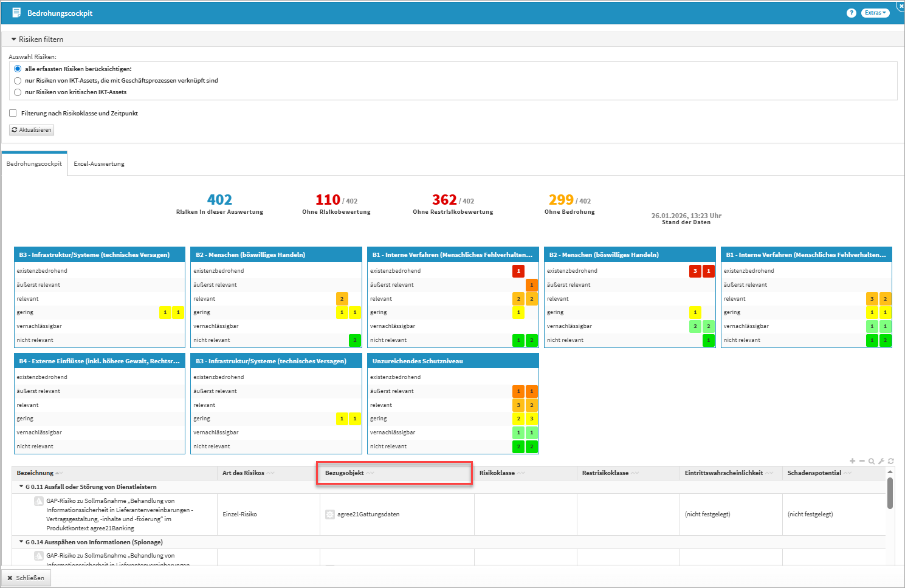Click the refresh icon above risk table
This screenshot has width=905, height=588.
point(891,461)
